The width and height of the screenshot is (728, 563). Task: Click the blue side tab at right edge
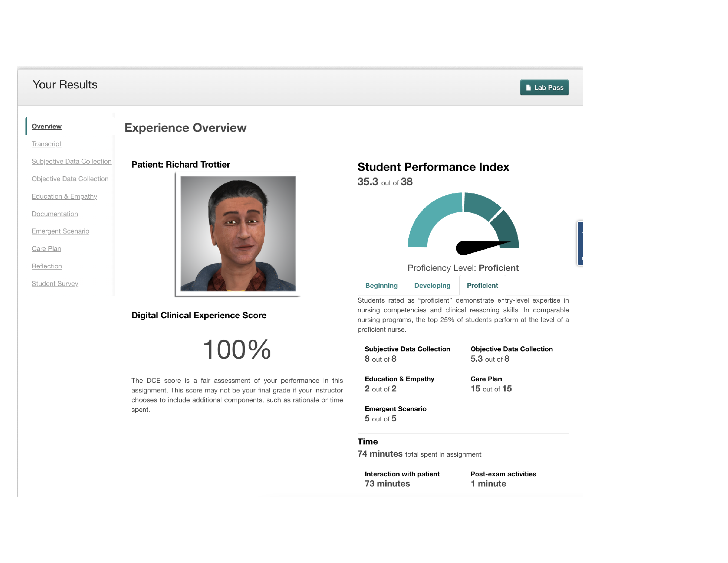580,243
